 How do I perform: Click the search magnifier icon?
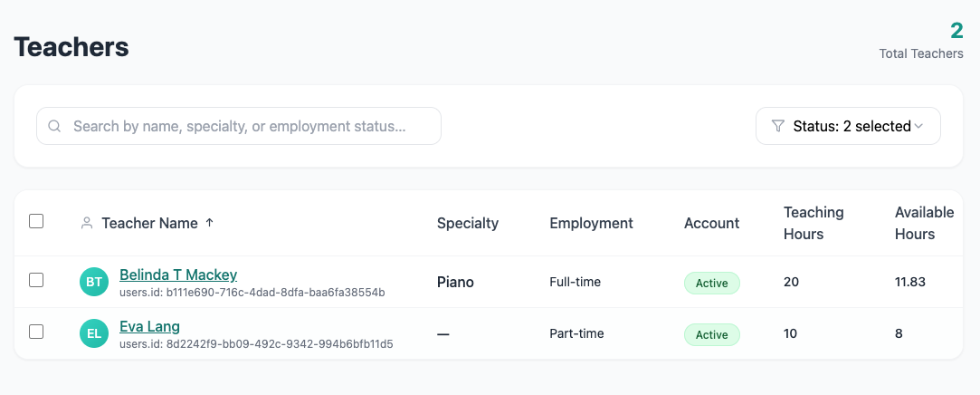[55, 127]
